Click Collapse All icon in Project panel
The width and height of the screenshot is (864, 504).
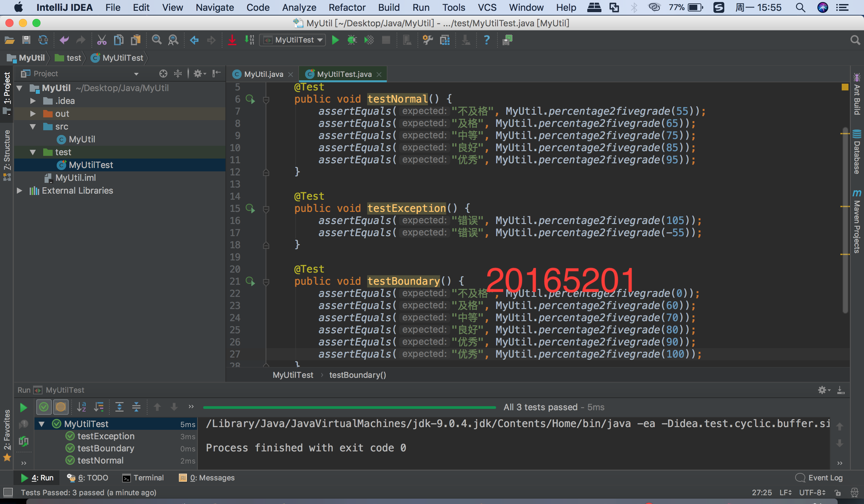point(178,73)
